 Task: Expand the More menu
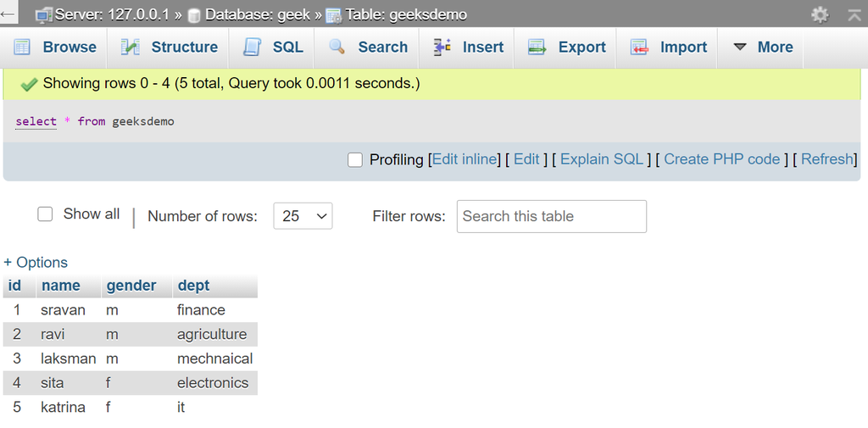click(x=763, y=47)
